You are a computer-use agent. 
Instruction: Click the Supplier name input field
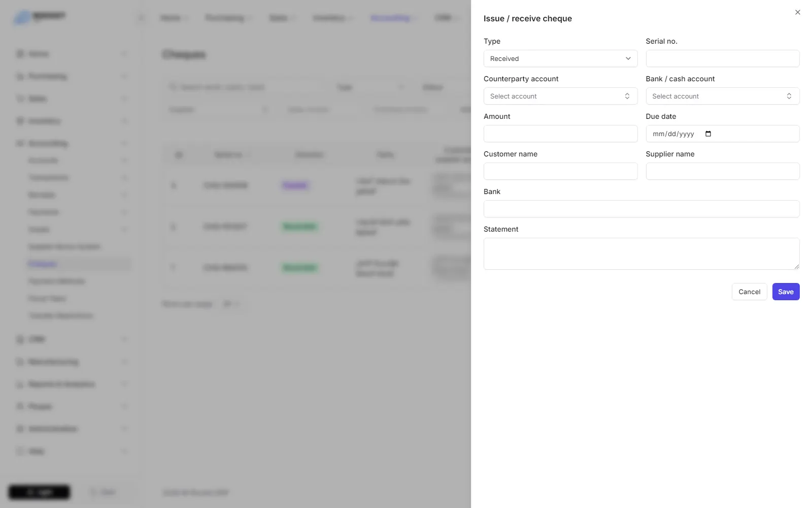[722, 171]
